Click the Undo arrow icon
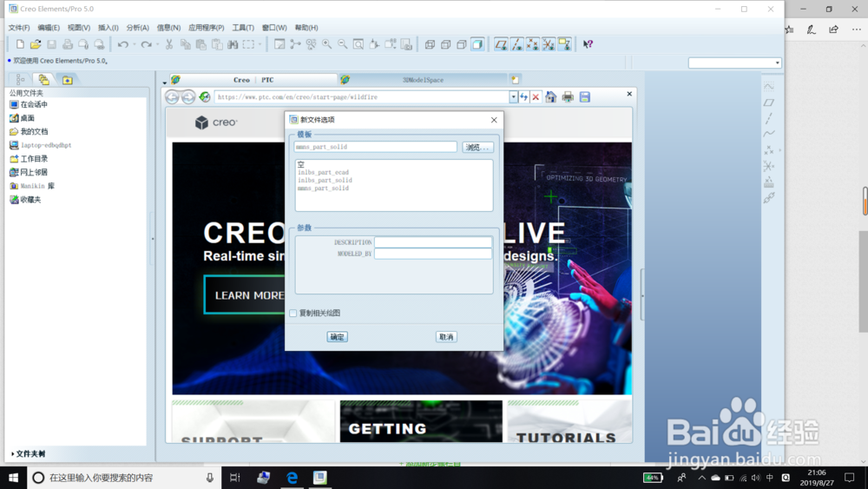Image resolution: width=868 pixels, height=489 pixels. click(x=123, y=44)
